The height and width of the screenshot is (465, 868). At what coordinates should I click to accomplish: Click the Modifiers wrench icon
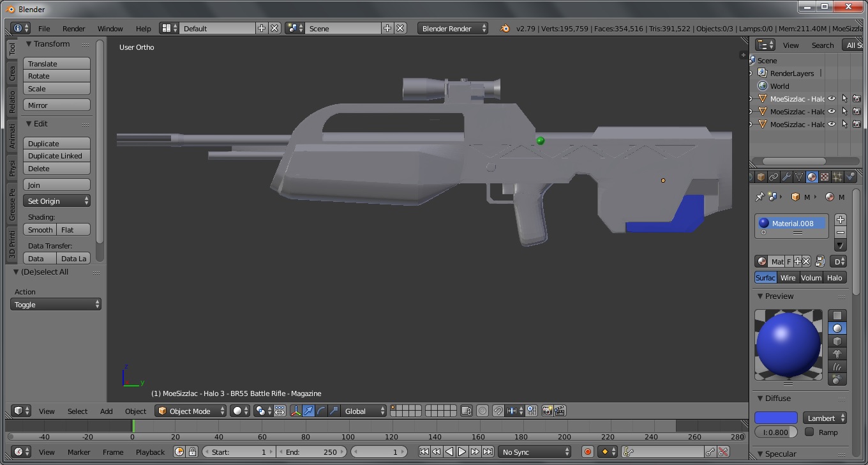[x=786, y=177]
